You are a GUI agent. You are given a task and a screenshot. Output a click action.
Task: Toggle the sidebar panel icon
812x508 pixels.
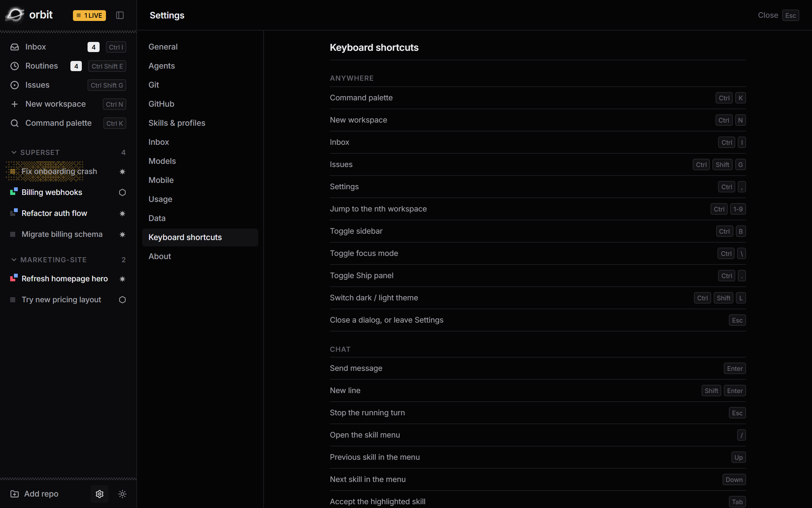tap(120, 15)
